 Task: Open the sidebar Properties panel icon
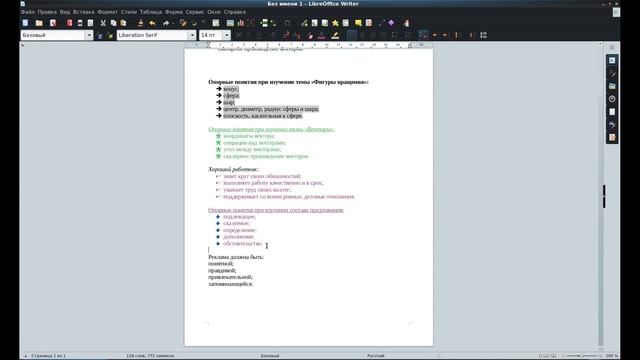(x=612, y=60)
